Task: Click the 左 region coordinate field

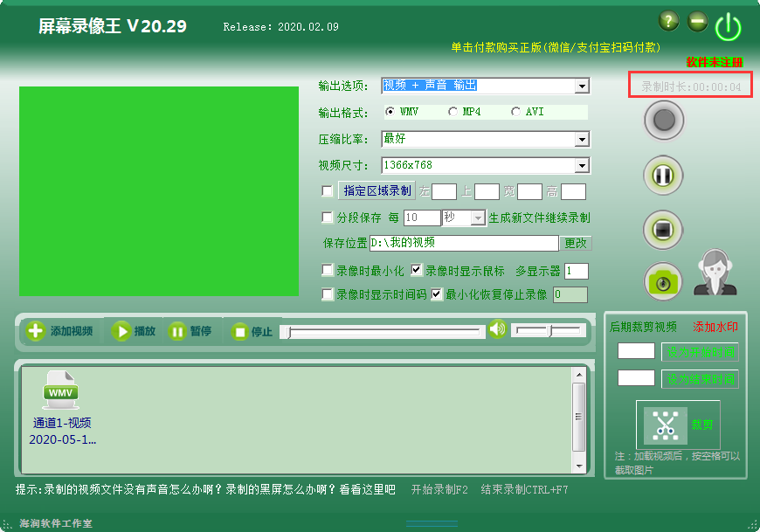Action: tap(444, 191)
